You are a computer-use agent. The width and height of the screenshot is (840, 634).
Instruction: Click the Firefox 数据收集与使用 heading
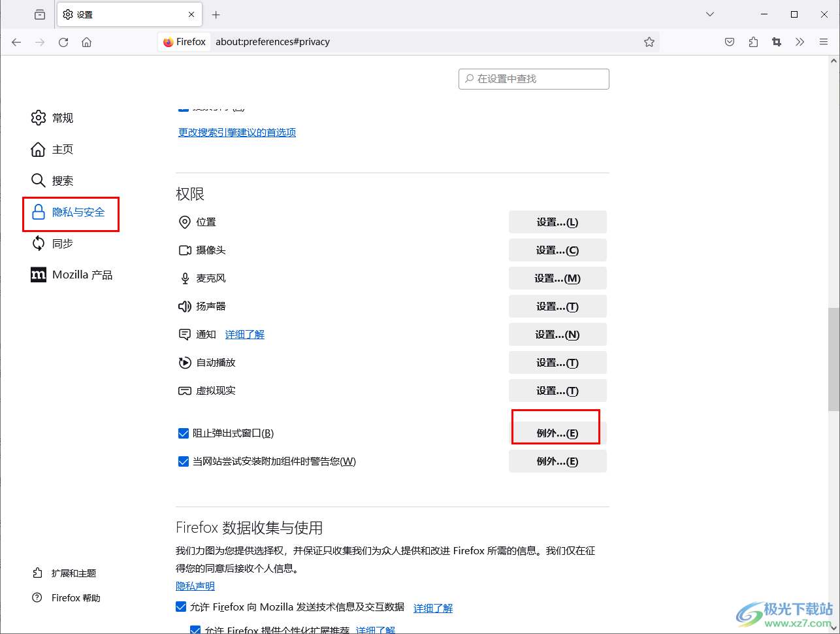tap(250, 527)
